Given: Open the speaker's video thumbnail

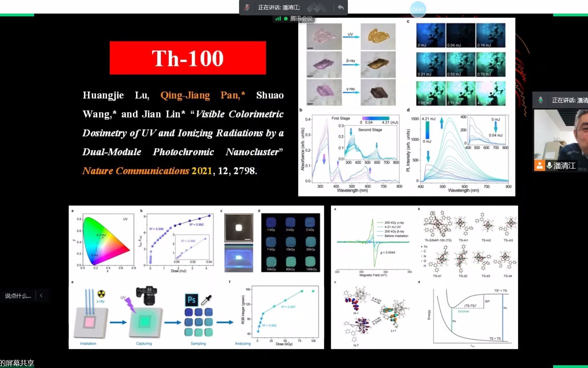Looking at the screenshot, I should pos(561,140).
